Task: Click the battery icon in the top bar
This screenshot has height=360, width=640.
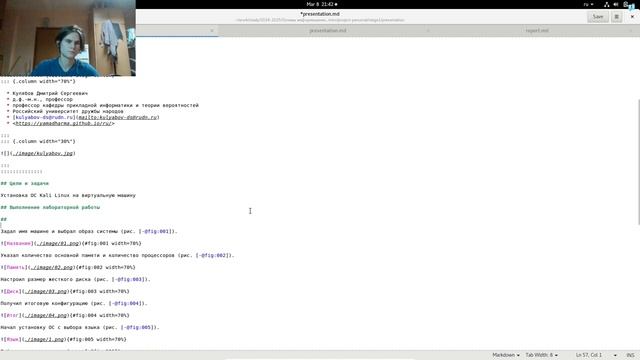Action: [x=625, y=4]
